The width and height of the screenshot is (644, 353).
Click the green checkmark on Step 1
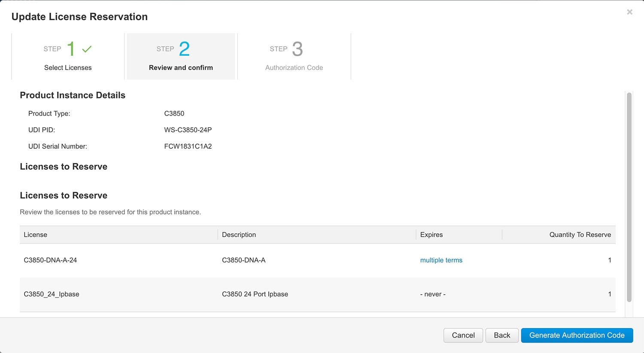click(87, 49)
